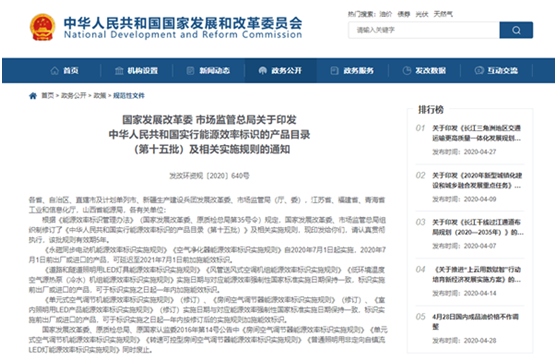
Task: Open the 机构设置 navigation tab
Action: [x=137, y=71]
